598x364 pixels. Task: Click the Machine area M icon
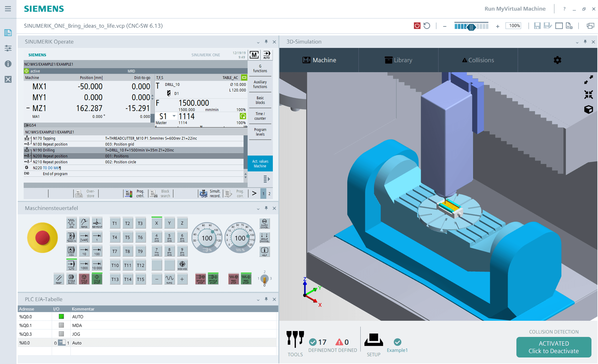pyautogui.click(x=254, y=55)
